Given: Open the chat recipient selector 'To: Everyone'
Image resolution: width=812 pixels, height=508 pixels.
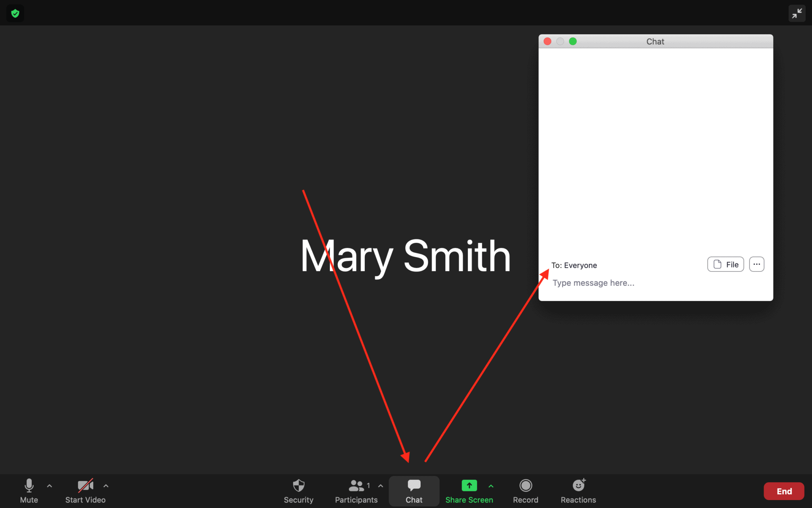Looking at the screenshot, I should [x=574, y=265].
